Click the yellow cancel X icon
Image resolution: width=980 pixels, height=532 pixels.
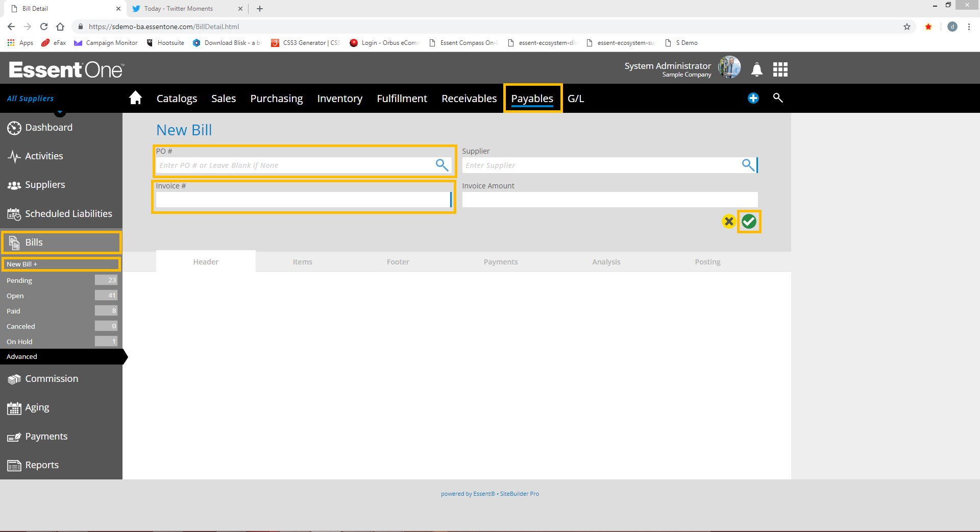click(729, 222)
